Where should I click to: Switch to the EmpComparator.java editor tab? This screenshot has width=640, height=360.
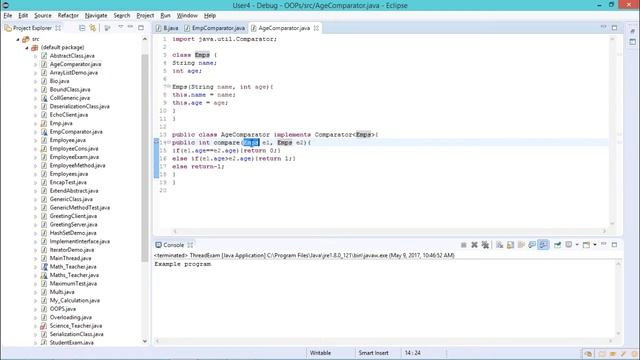215,28
